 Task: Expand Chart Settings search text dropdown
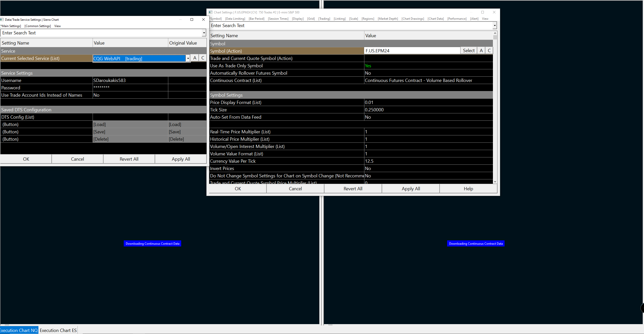pos(495,26)
